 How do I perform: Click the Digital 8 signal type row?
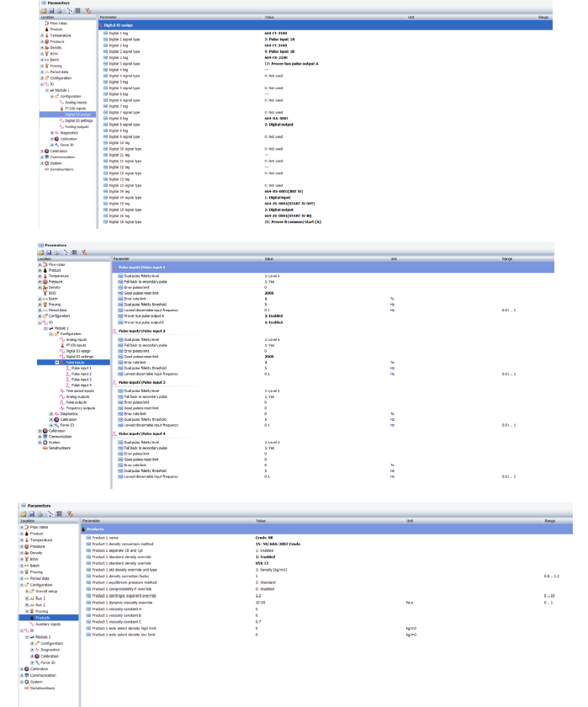pos(326,125)
